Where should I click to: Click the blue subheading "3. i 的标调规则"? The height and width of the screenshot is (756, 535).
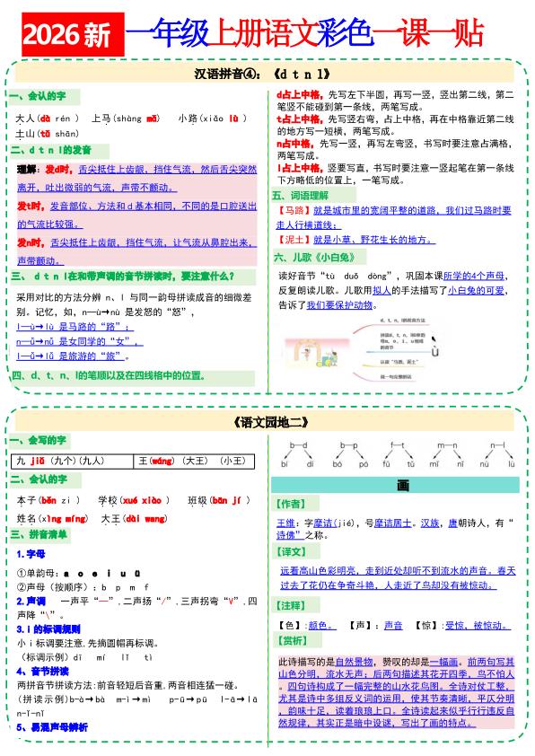tap(48, 629)
